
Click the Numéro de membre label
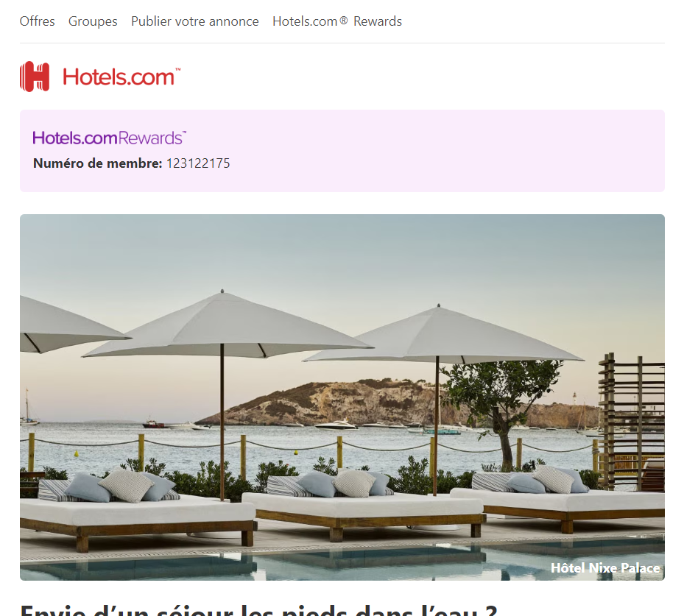point(98,163)
